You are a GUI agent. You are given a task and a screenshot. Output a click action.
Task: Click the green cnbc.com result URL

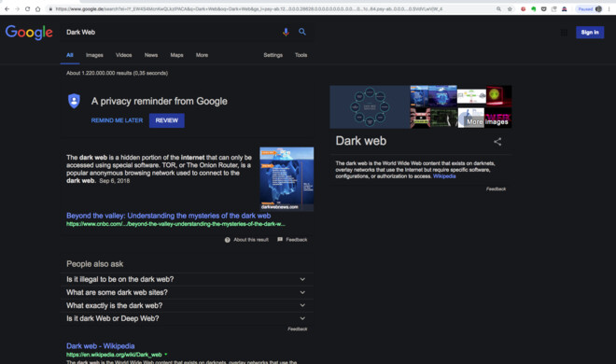[x=175, y=224]
